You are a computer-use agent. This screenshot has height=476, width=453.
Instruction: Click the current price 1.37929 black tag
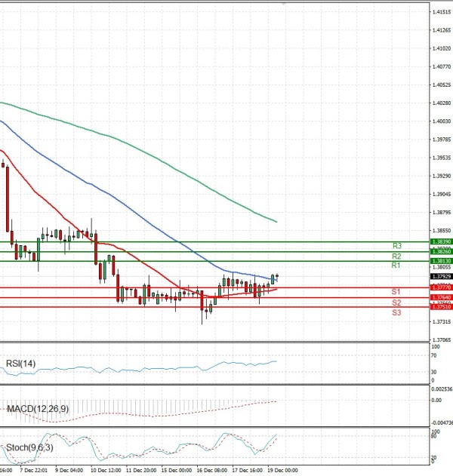click(441, 277)
